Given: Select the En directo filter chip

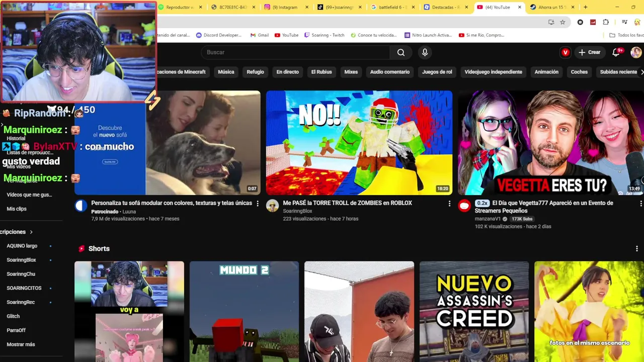Looking at the screenshot, I should [x=287, y=72].
